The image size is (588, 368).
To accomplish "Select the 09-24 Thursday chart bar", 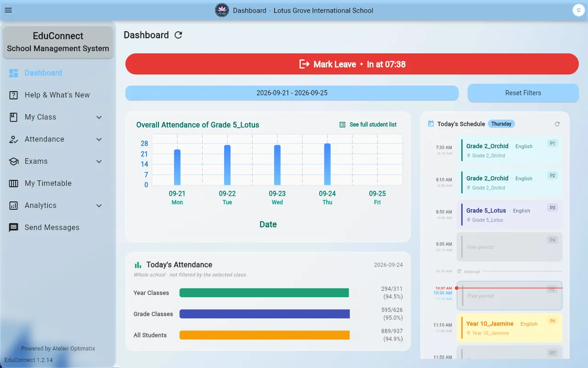I will click(x=328, y=164).
